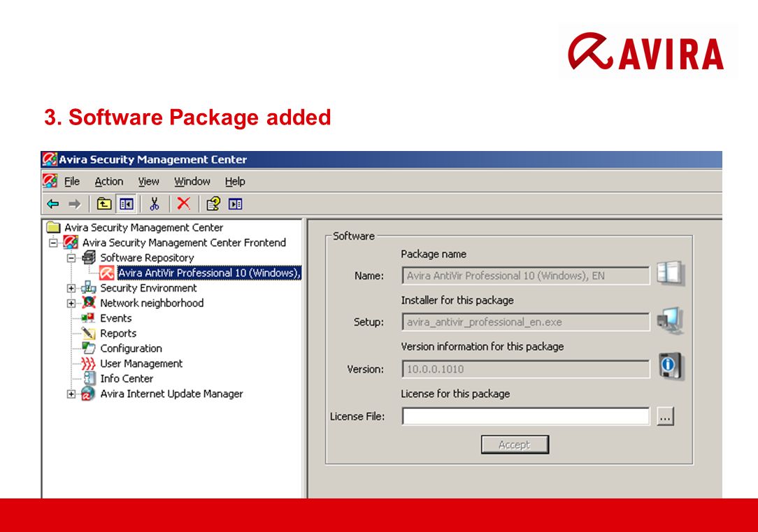Click the browse (...) button for License File
This screenshot has height=532, width=758.
pos(665,417)
